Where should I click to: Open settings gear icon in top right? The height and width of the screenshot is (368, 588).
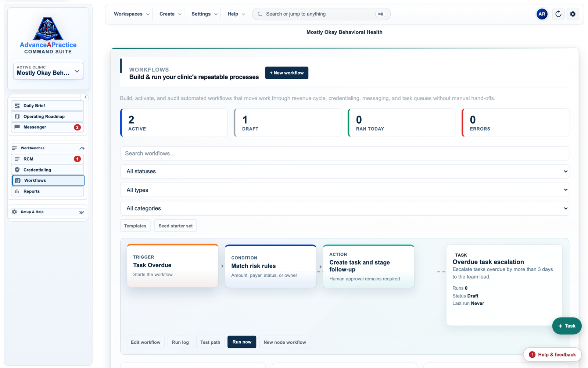573,14
